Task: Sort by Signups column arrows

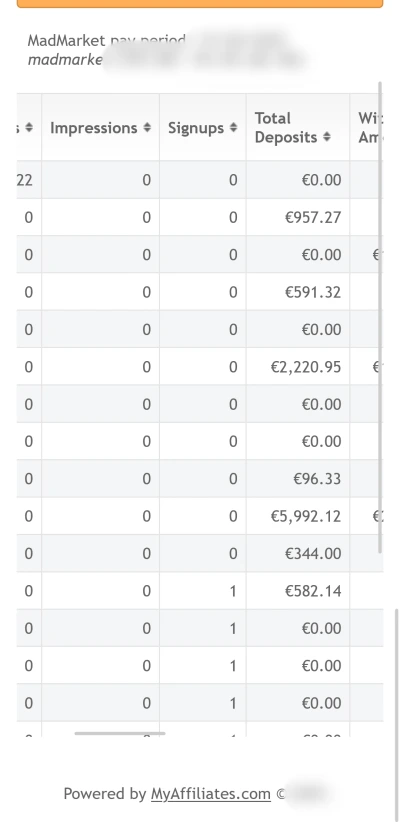Action: coord(233,127)
